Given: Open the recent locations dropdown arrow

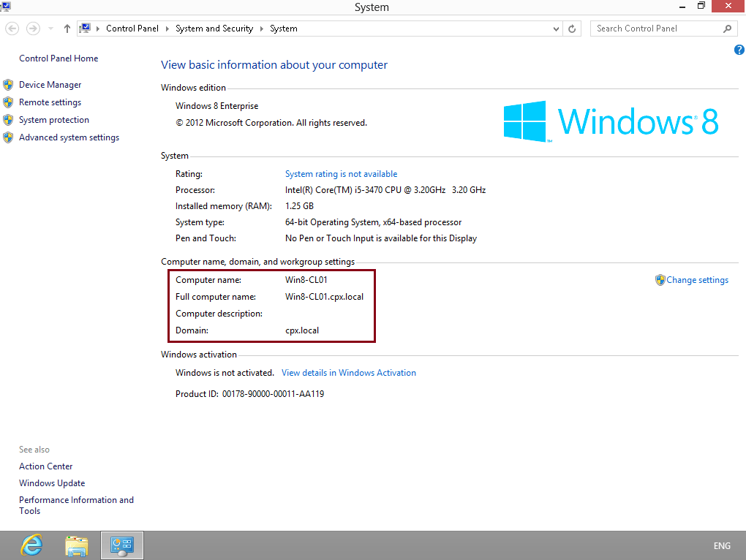Looking at the screenshot, I should [x=50, y=29].
